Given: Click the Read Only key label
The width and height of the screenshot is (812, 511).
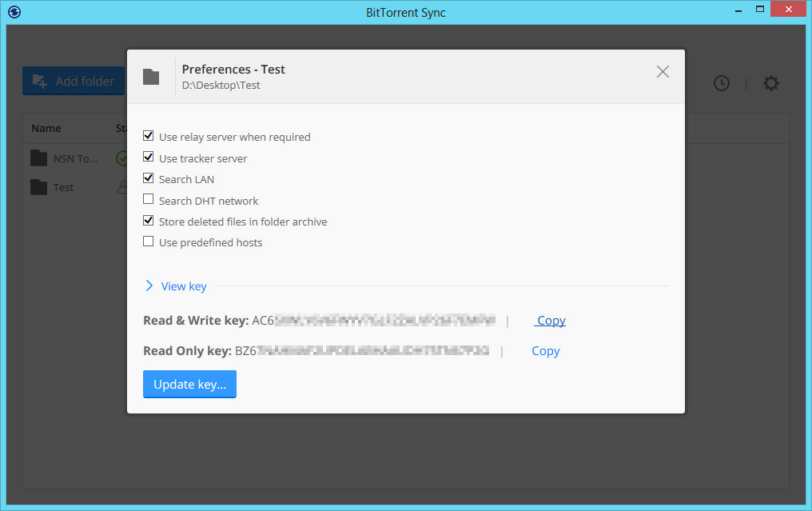Looking at the screenshot, I should (x=188, y=351).
